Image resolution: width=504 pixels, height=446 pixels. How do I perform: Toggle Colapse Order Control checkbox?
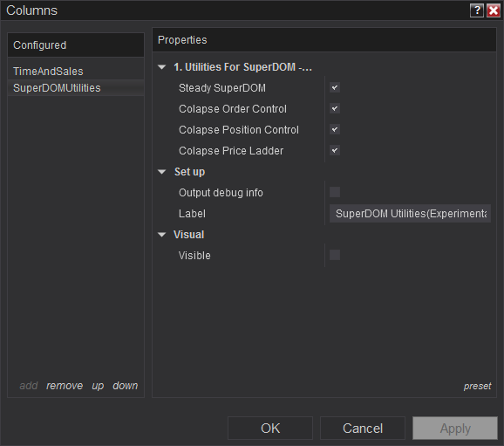point(335,108)
